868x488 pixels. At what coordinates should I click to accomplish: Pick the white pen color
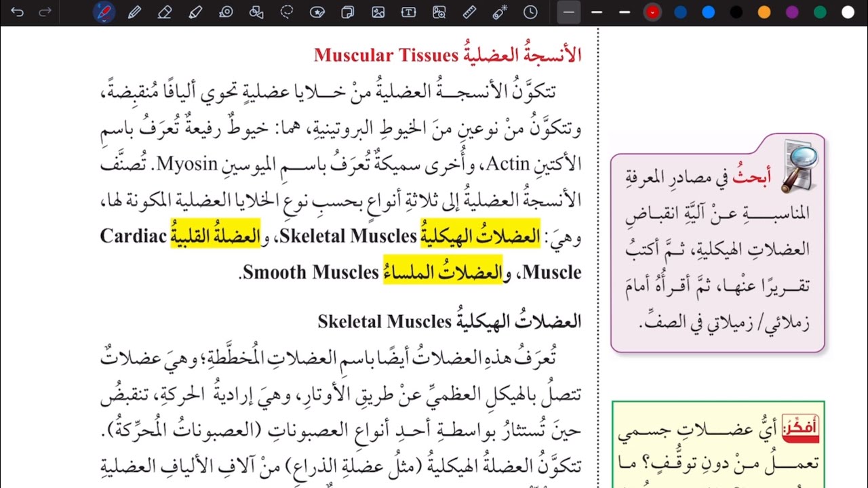(x=848, y=12)
